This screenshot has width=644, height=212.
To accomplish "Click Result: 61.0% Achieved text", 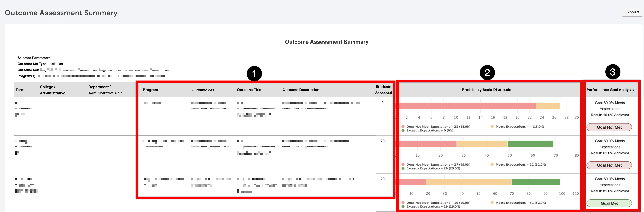I will pos(610,153).
